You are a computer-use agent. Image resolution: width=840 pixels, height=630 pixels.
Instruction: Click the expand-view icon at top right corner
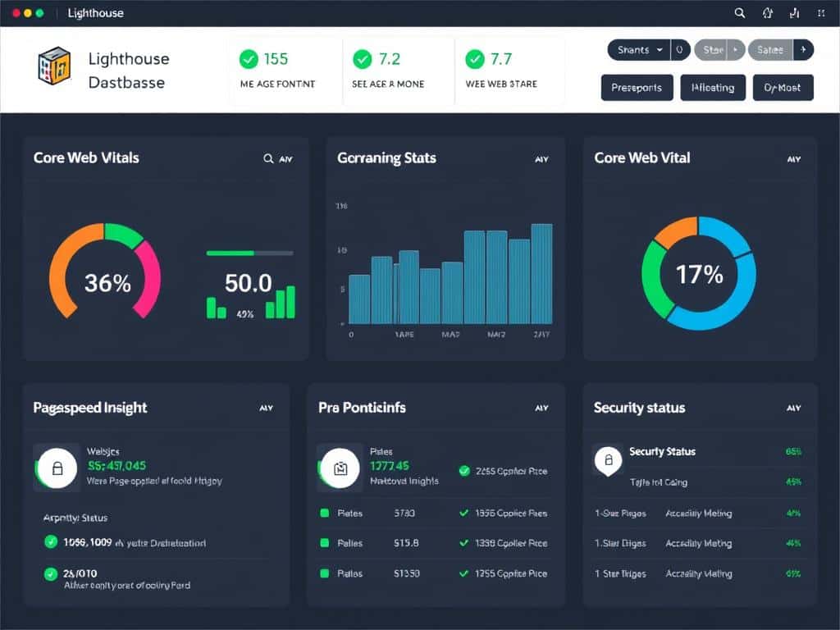point(821,13)
